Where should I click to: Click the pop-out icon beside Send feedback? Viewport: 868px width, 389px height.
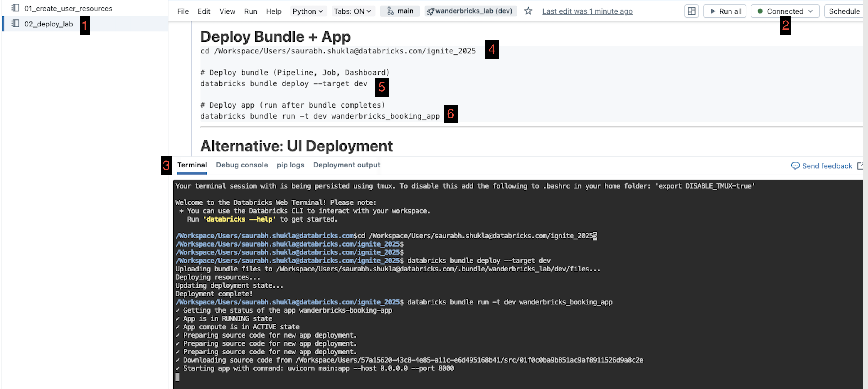pos(860,165)
